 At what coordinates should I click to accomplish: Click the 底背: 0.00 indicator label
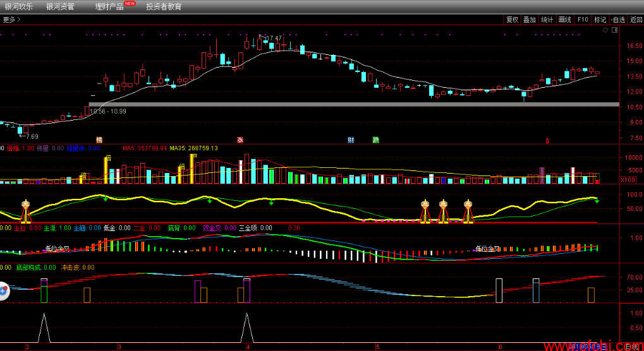coord(182,228)
